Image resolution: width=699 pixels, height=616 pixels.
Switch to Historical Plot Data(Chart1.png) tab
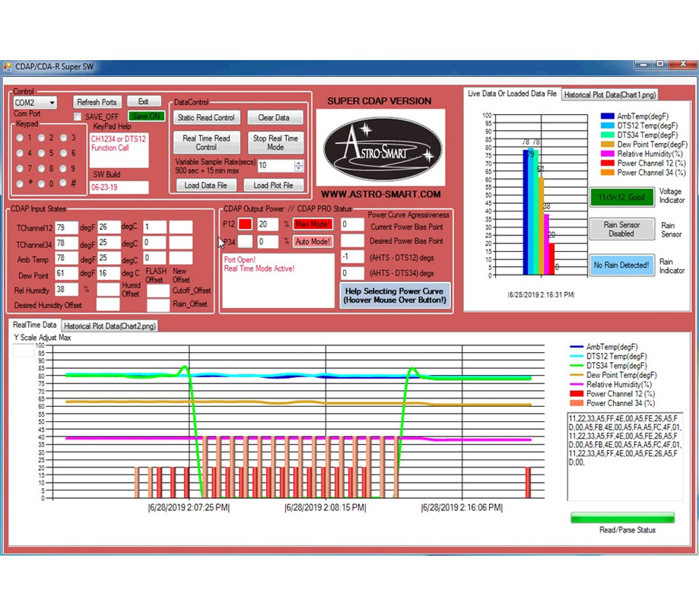pyautogui.click(x=612, y=94)
